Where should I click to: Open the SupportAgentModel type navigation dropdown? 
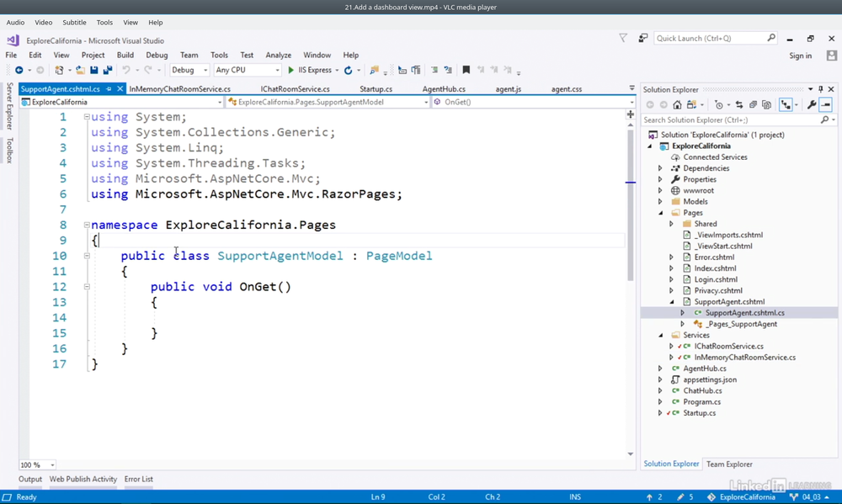click(x=328, y=102)
